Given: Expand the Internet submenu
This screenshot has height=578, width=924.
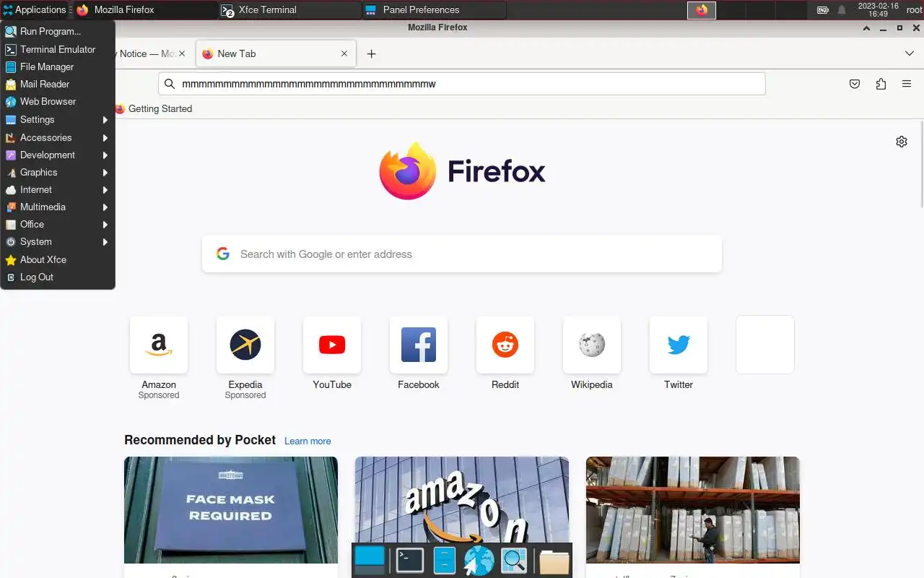Looking at the screenshot, I should 58,189.
